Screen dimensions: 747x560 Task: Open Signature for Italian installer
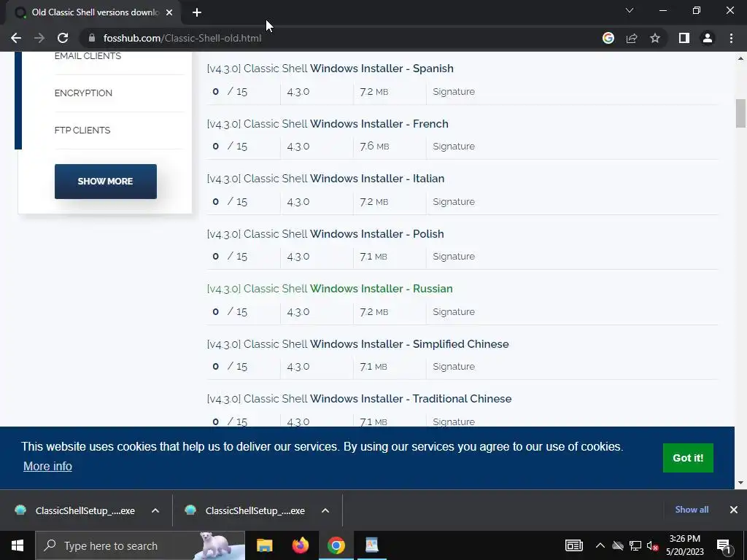pyautogui.click(x=454, y=201)
